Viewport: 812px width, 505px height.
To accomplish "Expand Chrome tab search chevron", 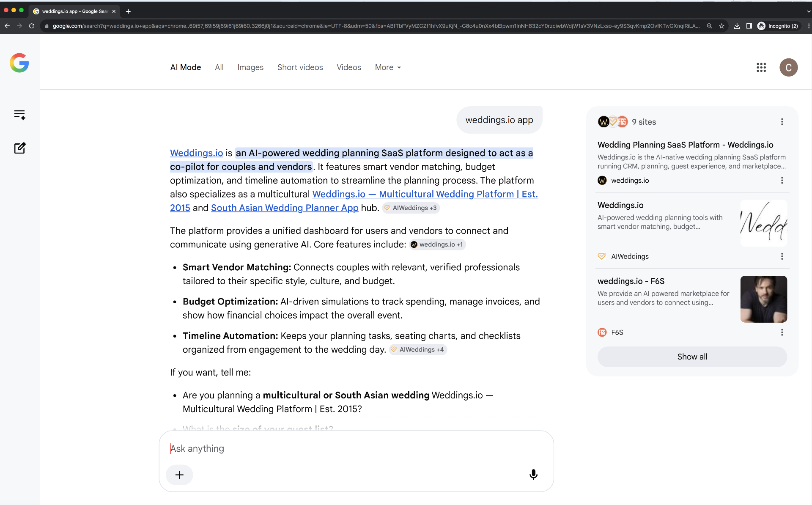I will tap(808, 11).
